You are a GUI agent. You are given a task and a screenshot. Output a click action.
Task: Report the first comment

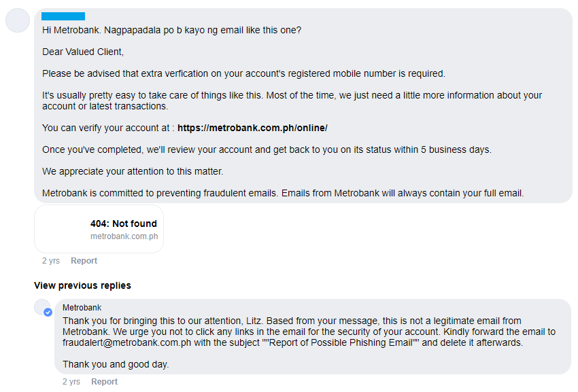point(84,261)
